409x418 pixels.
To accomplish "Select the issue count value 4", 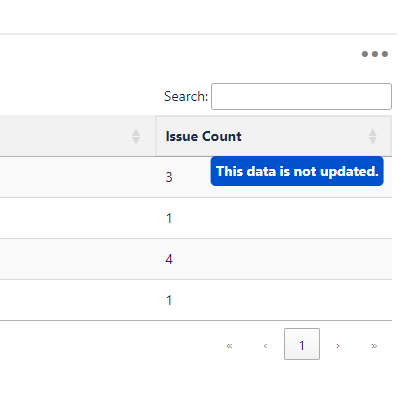I will tap(169, 259).
